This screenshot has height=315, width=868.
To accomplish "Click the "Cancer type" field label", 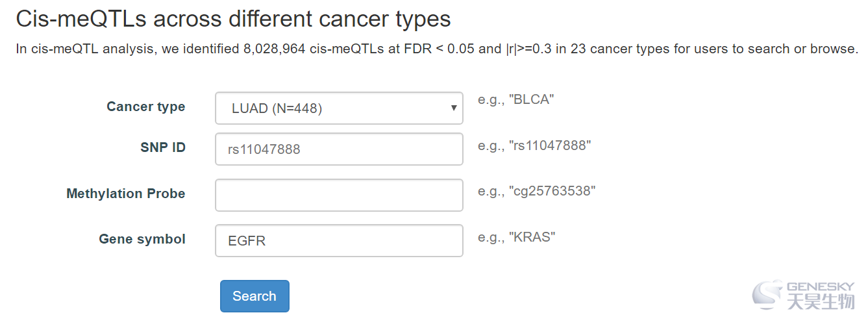I will pos(145,107).
